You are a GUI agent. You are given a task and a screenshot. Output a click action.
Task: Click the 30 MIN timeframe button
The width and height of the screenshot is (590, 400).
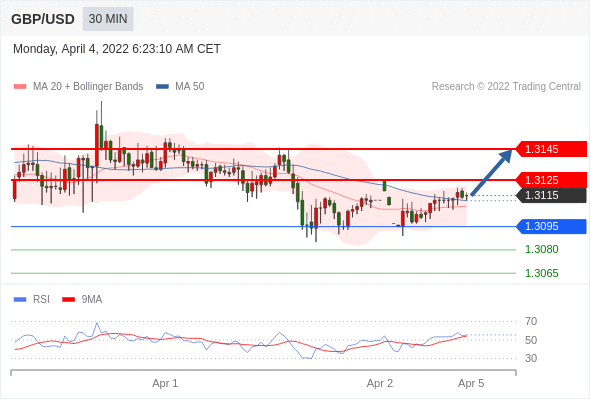click(108, 19)
